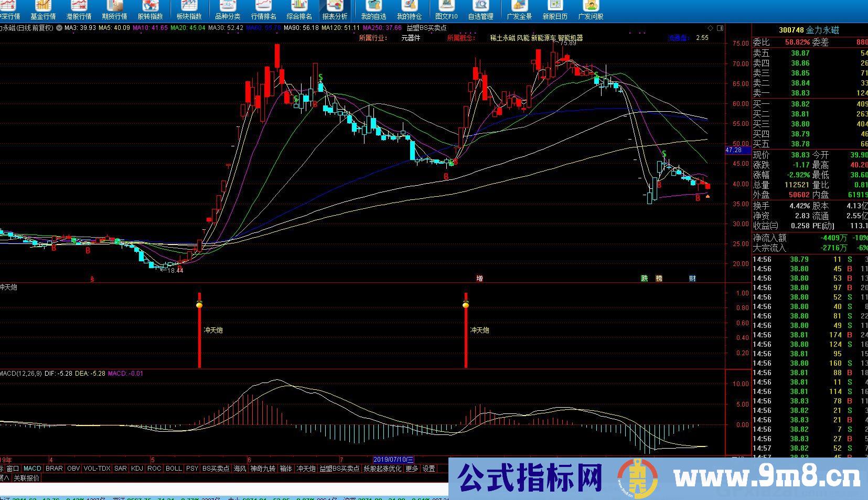Viewport: 868px width, 500px height.
Task: Click the 港股行情 toolbar icon
Action: pyautogui.click(x=79, y=10)
